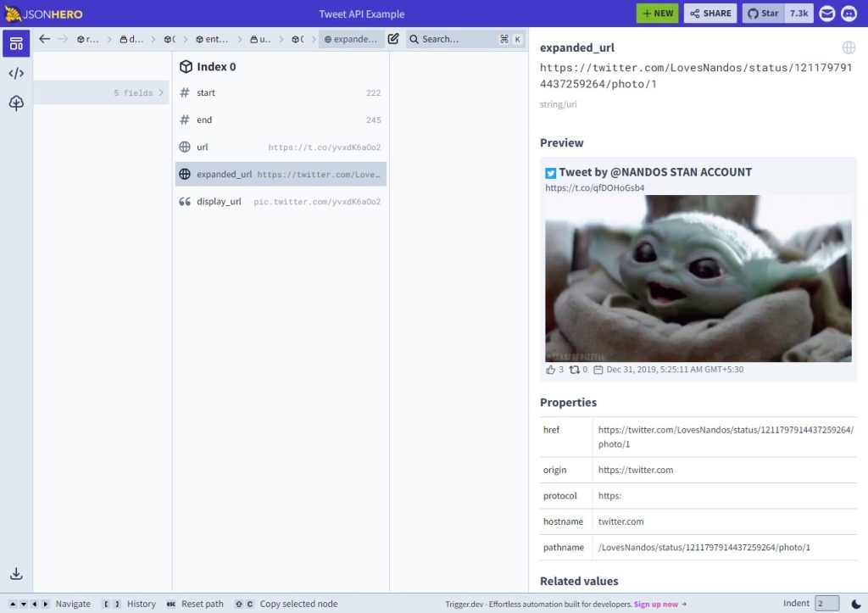
Task: Open the column view sidebar icon
Action: tap(16, 44)
